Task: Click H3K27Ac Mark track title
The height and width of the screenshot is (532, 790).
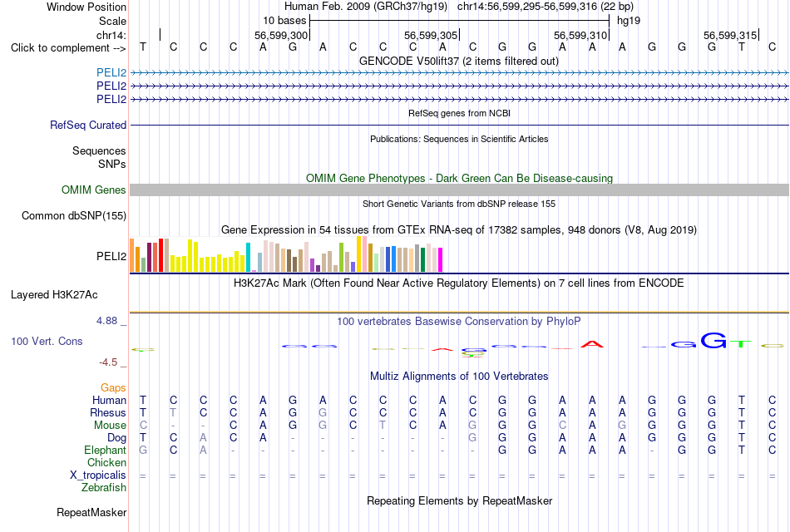Action: click(459, 283)
